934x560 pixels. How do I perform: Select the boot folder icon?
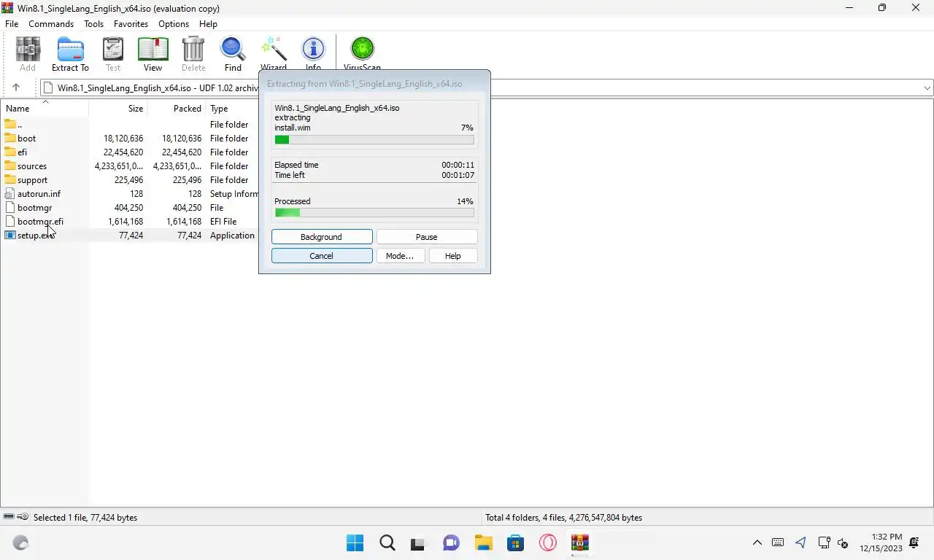pyautogui.click(x=10, y=138)
